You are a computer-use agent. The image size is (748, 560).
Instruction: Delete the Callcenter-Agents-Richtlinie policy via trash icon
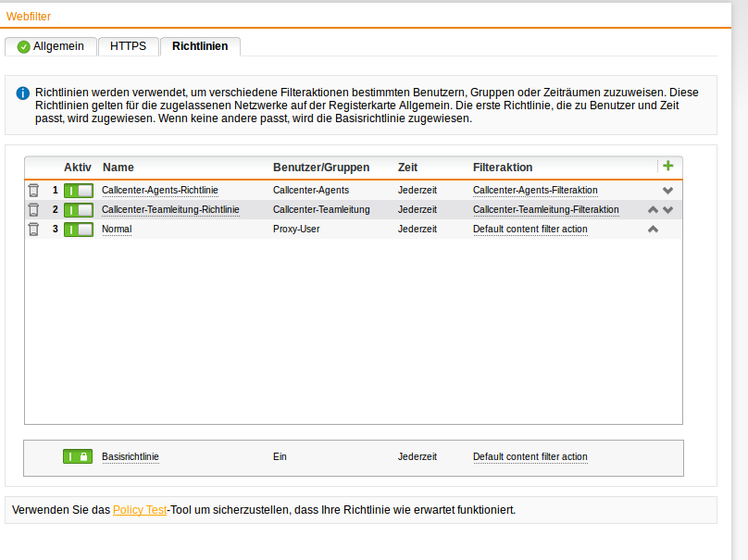33,190
